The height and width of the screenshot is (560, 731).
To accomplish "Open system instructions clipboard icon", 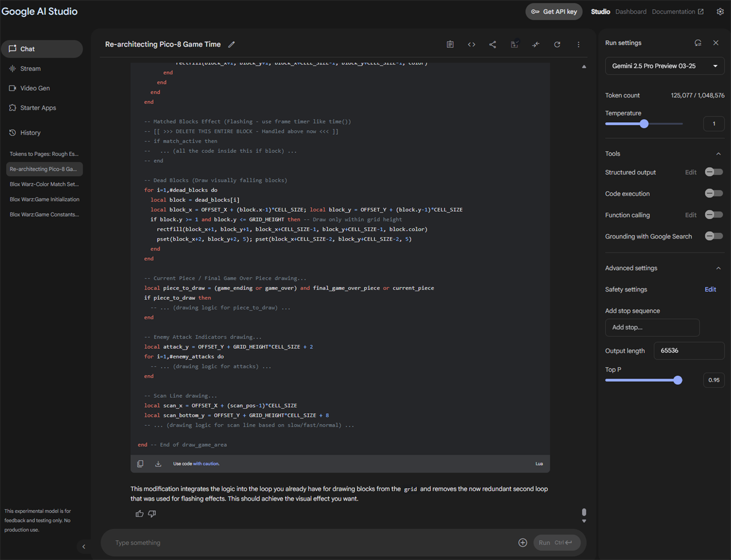I will pos(450,45).
